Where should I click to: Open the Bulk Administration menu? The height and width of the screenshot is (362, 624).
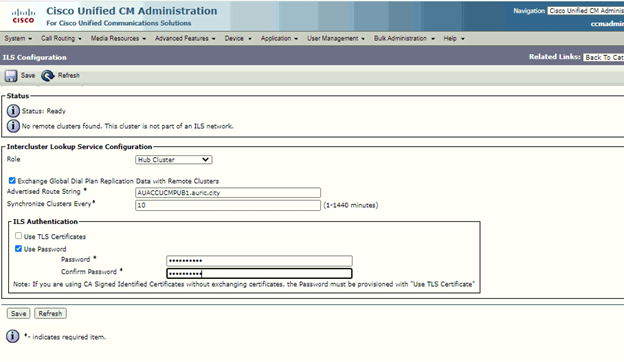(x=404, y=38)
